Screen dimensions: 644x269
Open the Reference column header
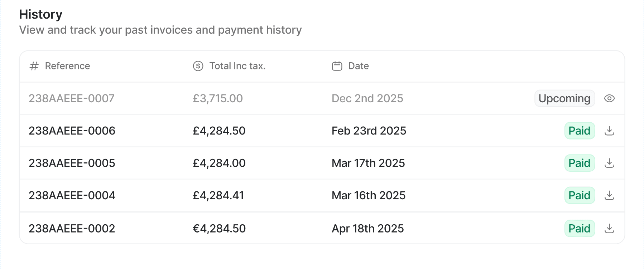click(x=68, y=66)
